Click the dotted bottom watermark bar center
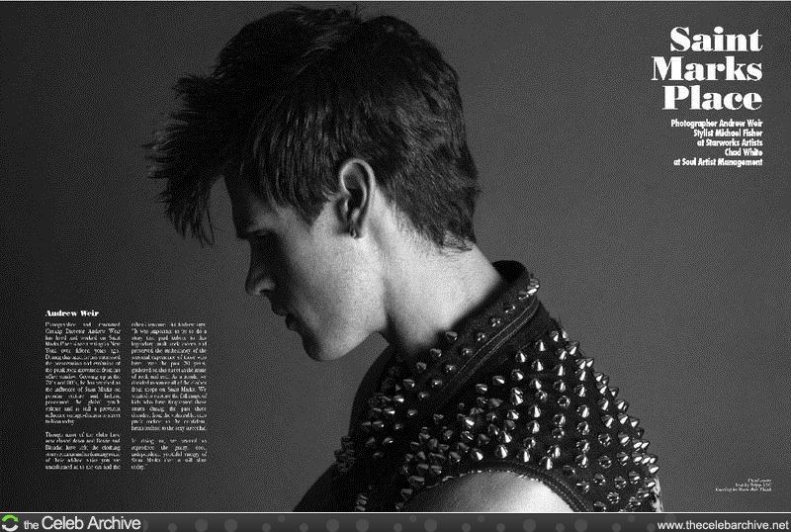The width and height of the screenshot is (791, 532). [x=395, y=523]
